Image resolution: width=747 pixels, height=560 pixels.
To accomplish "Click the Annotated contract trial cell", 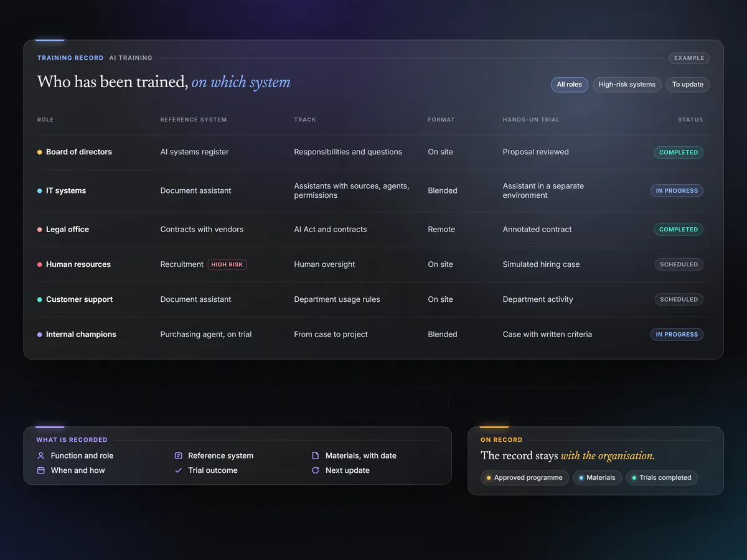I will tap(537, 230).
